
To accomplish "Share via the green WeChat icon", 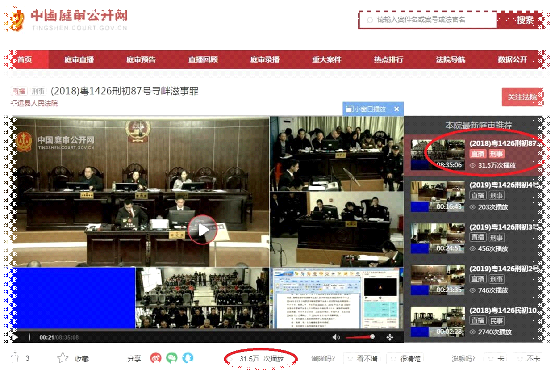I will [172, 358].
